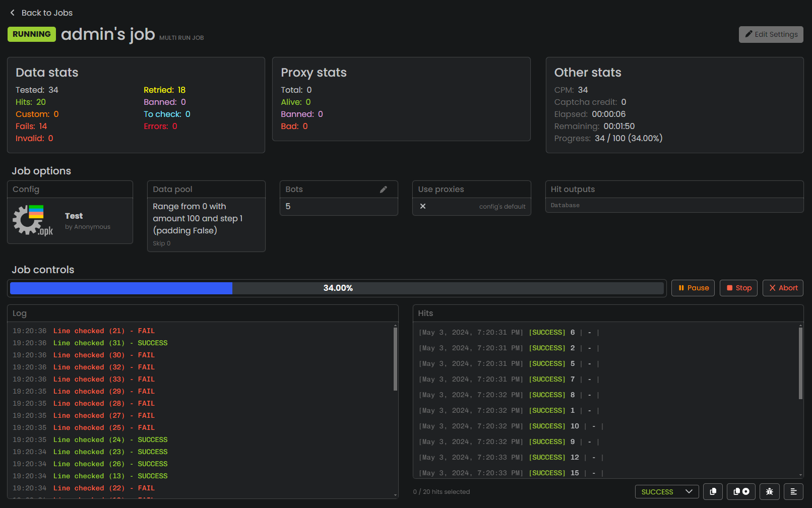Abort the running job
The image size is (812, 508).
783,288
